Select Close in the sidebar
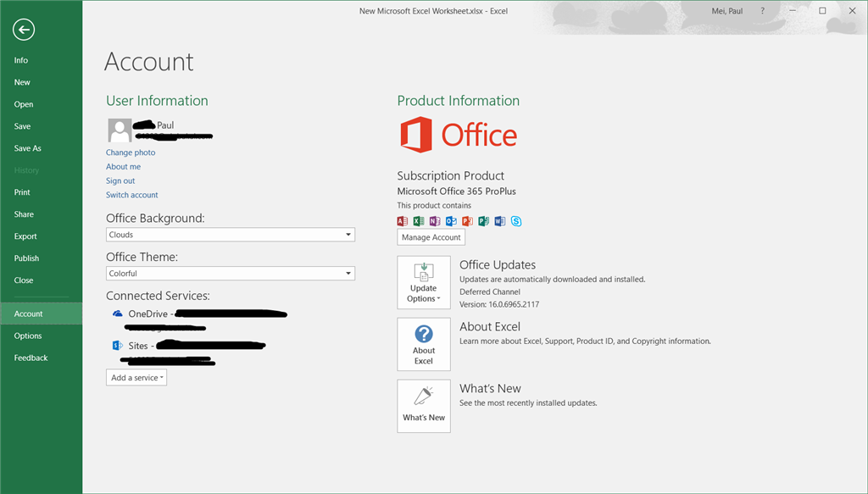The width and height of the screenshot is (868, 494). coord(24,280)
